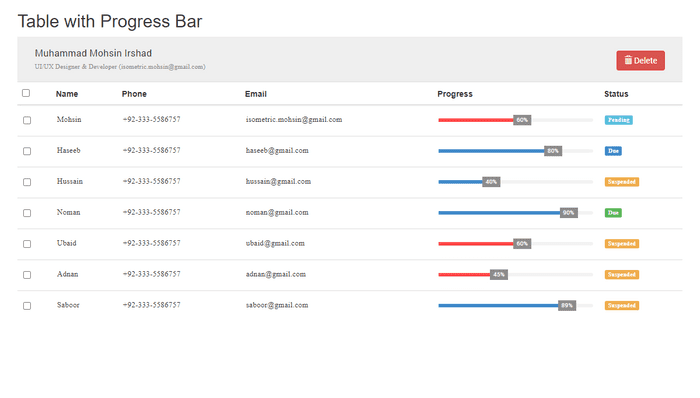
Task: Click email hussain@gmail.com
Action: click(x=278, y=181)
